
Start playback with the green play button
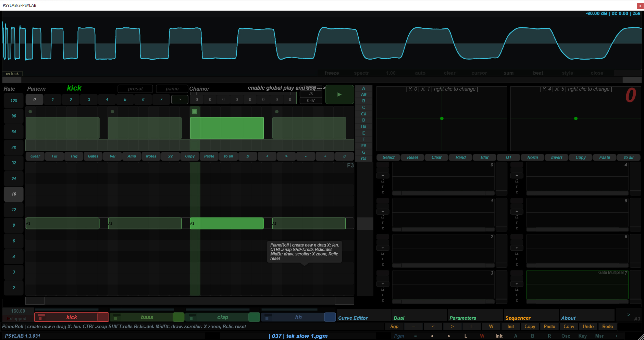pos(339,95)
